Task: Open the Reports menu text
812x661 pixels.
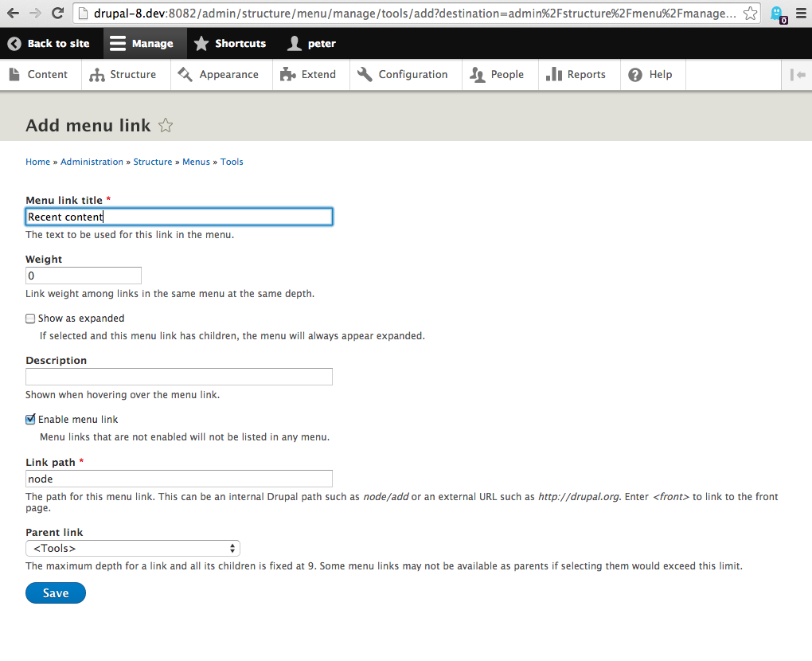Action: click(x=586, y=75)
